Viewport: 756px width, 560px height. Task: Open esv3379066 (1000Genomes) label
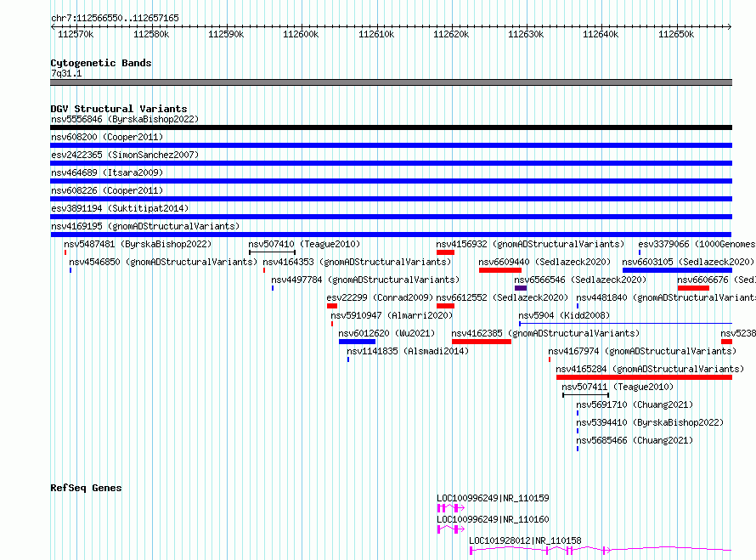(x=697, y=244)
